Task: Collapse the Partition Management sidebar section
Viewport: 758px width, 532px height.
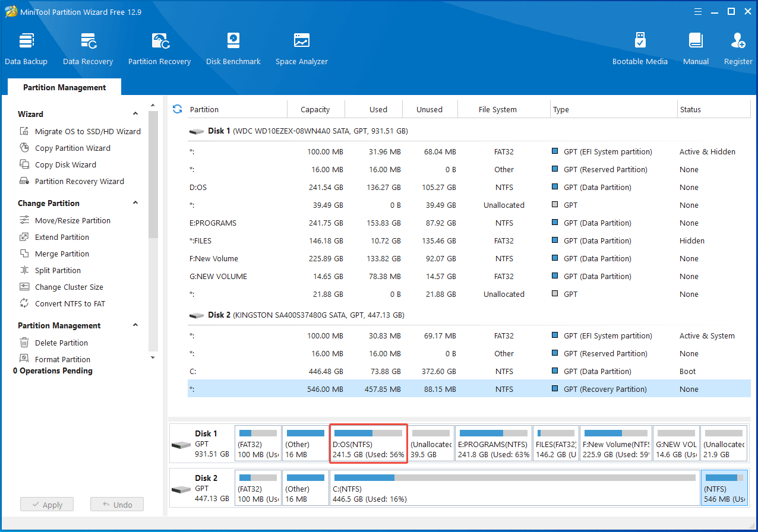Action: click(135, 325)
